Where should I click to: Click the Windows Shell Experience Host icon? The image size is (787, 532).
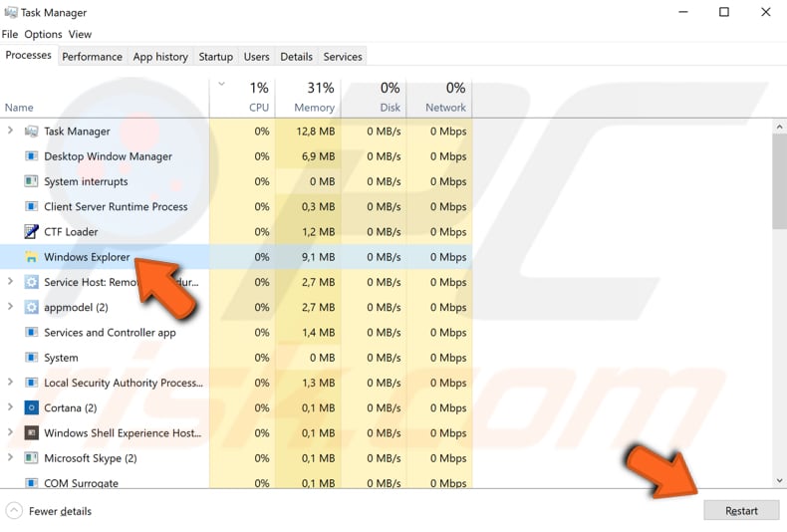coord(31,432)
